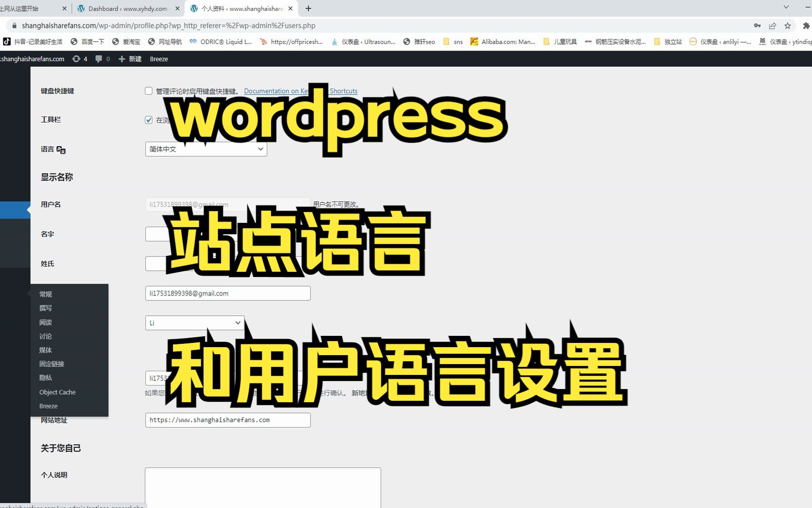Open the Documentation on Keyboard Shortcuts link
Screen dimensions: 812x508
pyautogui.click(x=301, y=91)
